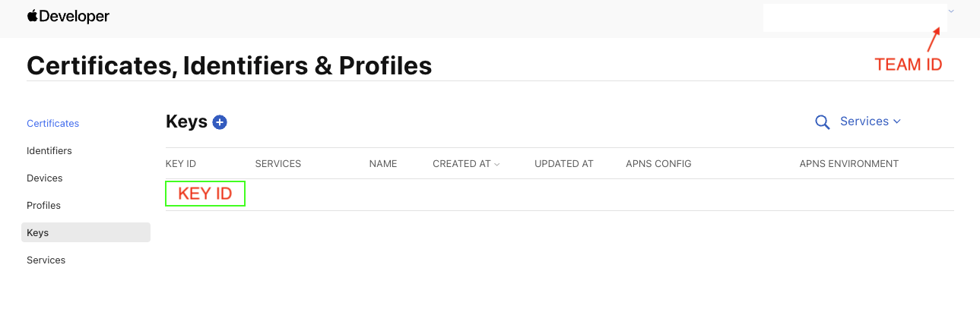Open the key row highlighted in green
This screenshot has width=980, height=309.
[205, 194]
